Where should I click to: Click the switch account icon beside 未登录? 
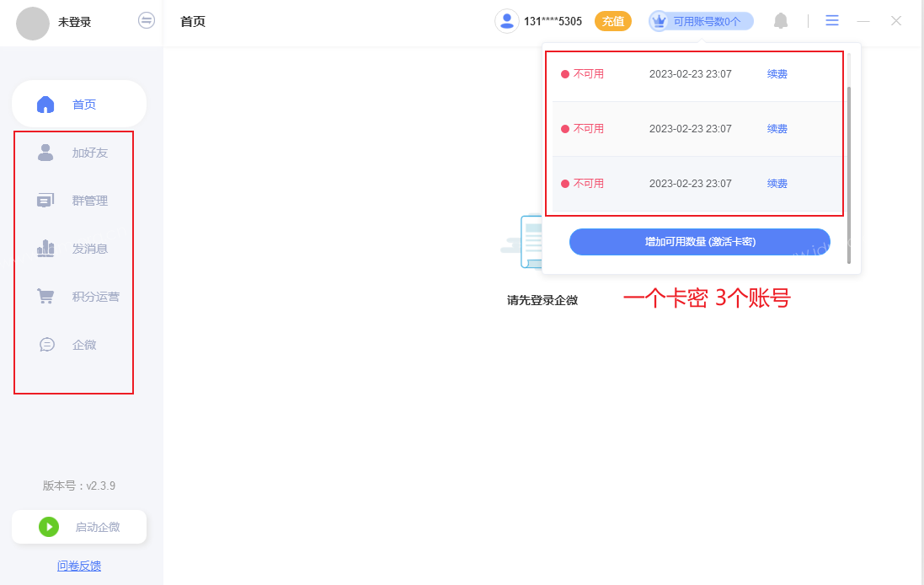click(x=147, y=20)
